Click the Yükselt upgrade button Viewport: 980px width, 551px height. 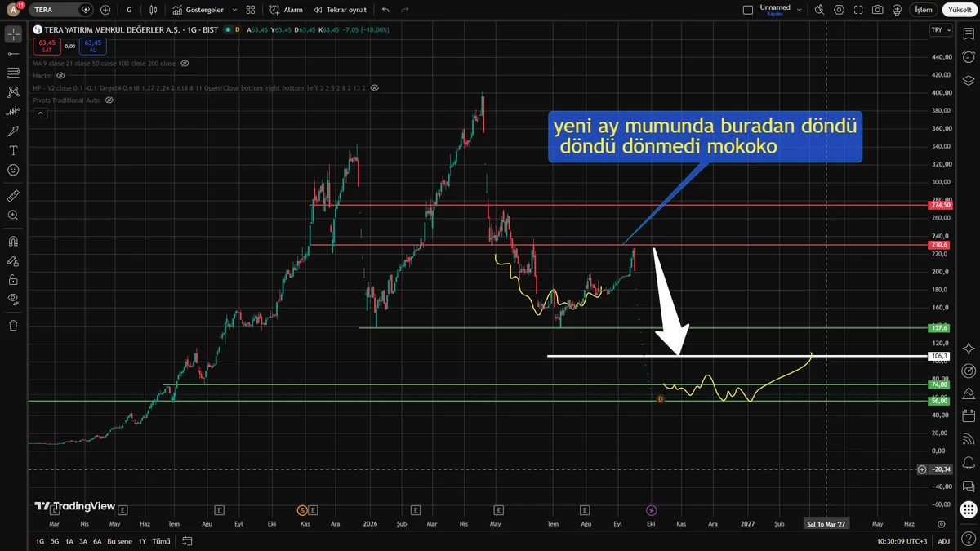click(958, 10)
